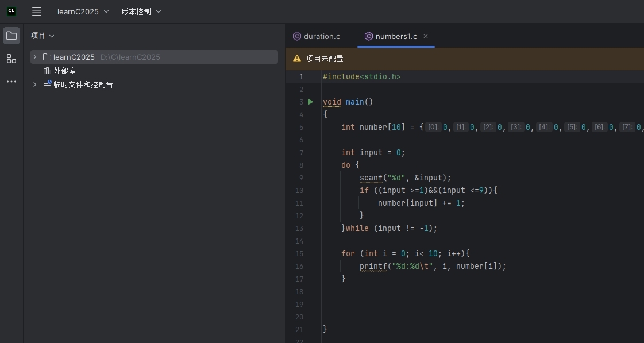Open the 版本控制 version control dropdown

[x=141, y=11]
